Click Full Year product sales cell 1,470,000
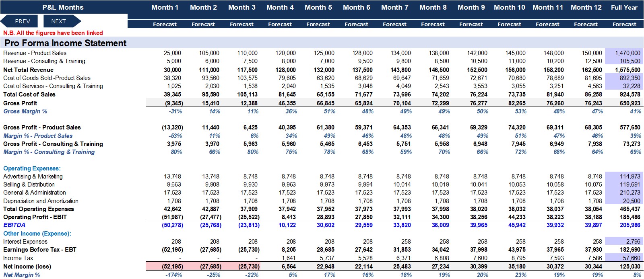The image size is (644, 279). point(624,53)
